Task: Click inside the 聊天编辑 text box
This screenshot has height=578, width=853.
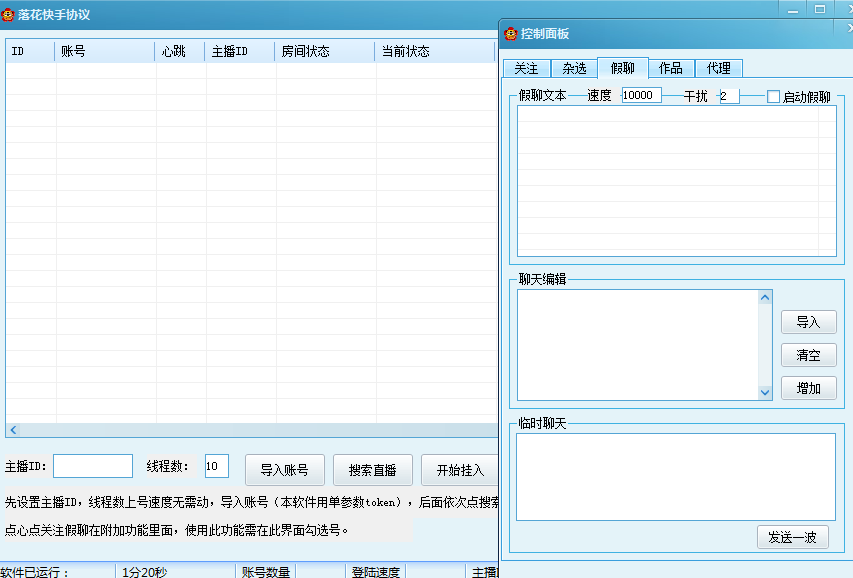Action: pyautogui.click(x=638, y=345)
